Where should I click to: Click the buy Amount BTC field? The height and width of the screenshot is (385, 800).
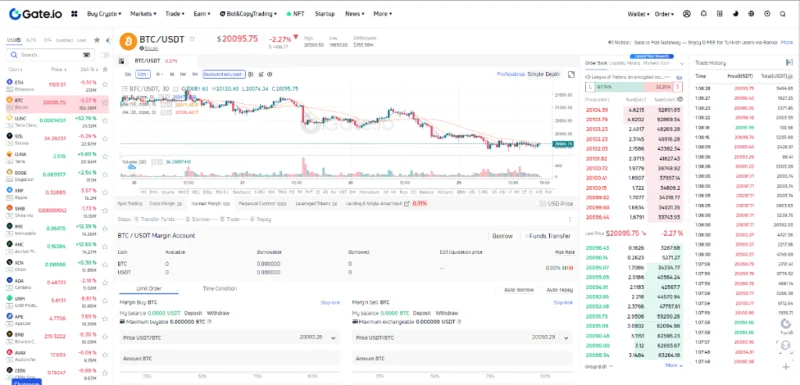point(230,358)
